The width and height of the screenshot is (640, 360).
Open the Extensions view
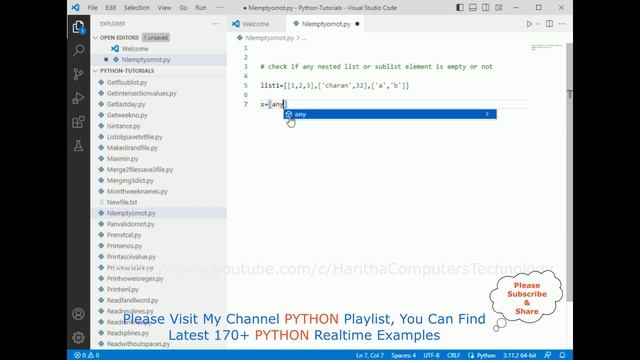(78, 122)
